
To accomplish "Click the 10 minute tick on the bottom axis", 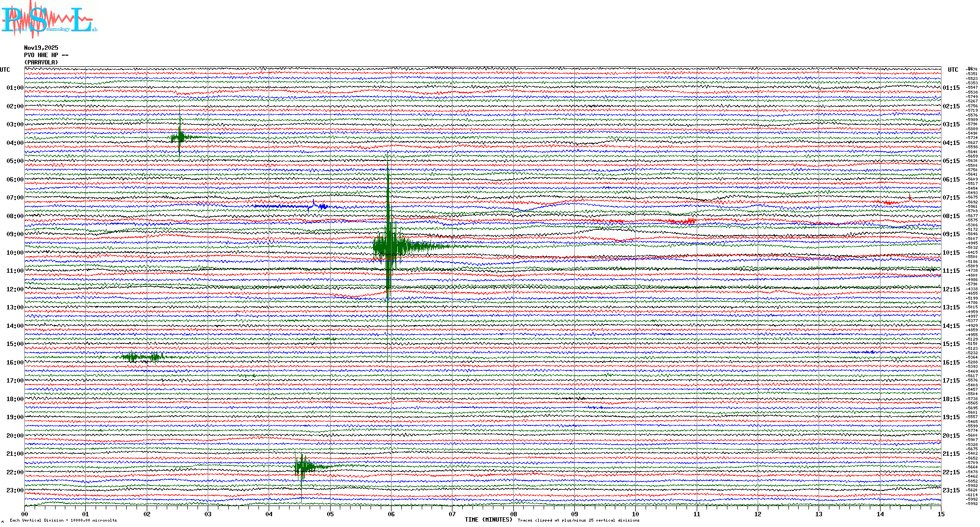I will click(635, 514).
